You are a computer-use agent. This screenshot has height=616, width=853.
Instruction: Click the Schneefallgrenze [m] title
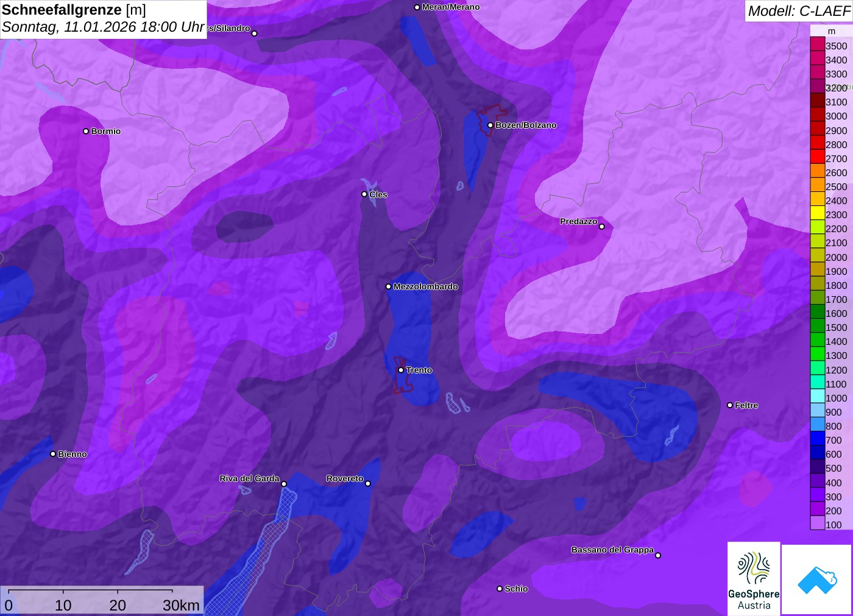74,10
